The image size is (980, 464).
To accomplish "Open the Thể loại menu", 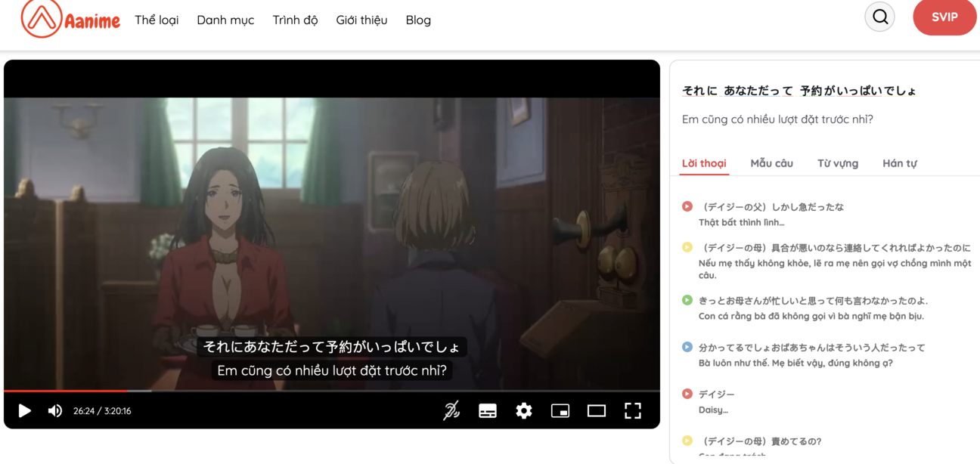I will (156, 20).
